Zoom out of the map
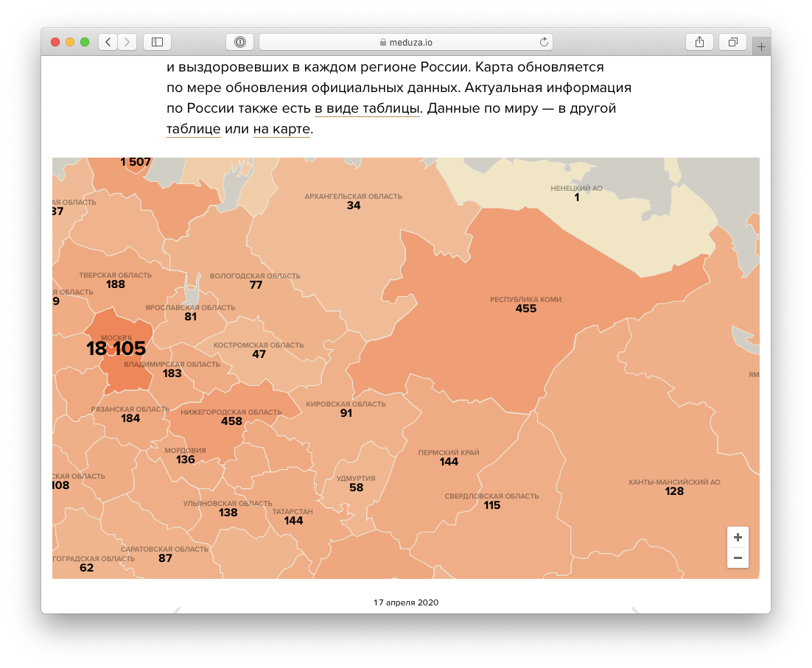 (x=738, y=558)
